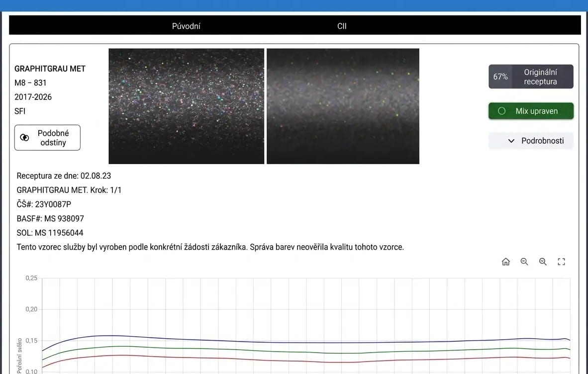
Task: Click the green curve in the chart
Action: click(x=249, y=351)
